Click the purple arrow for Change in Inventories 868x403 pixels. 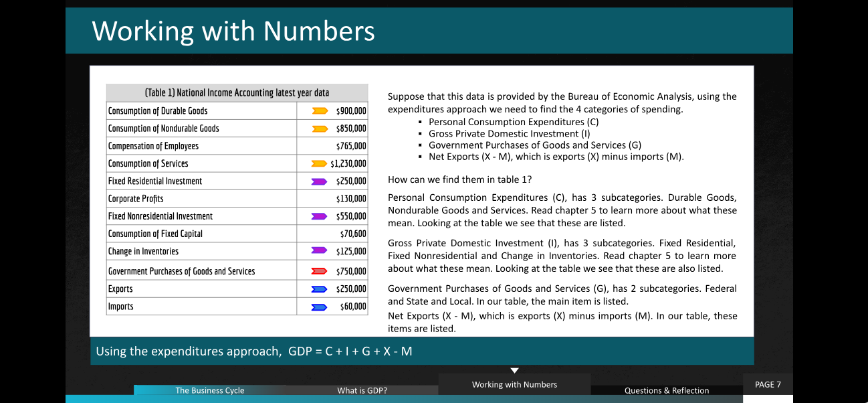320,250
